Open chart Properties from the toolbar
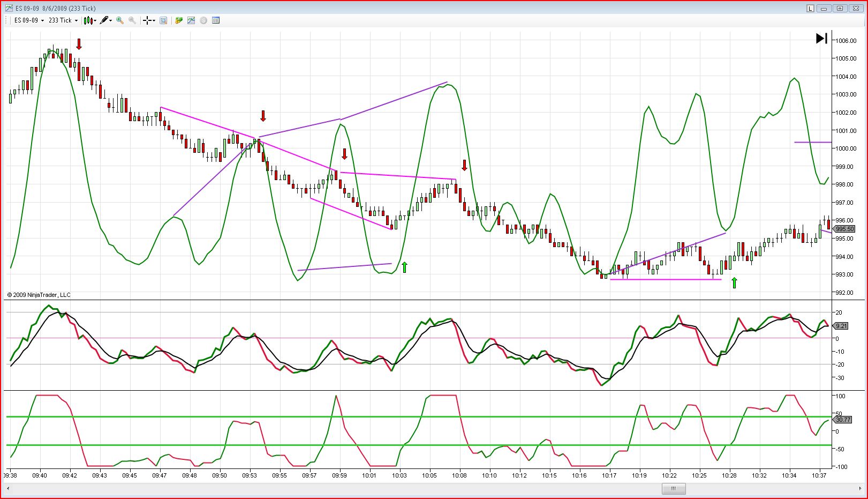Image resolution: width=868 pixels, height=499 pixels. (x=216, y=20)
